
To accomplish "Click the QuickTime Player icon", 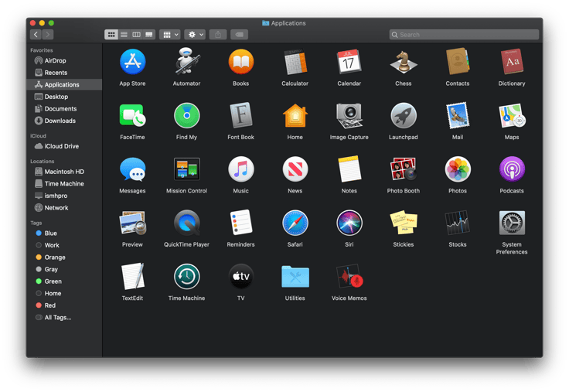I will [x=186, y=223].
